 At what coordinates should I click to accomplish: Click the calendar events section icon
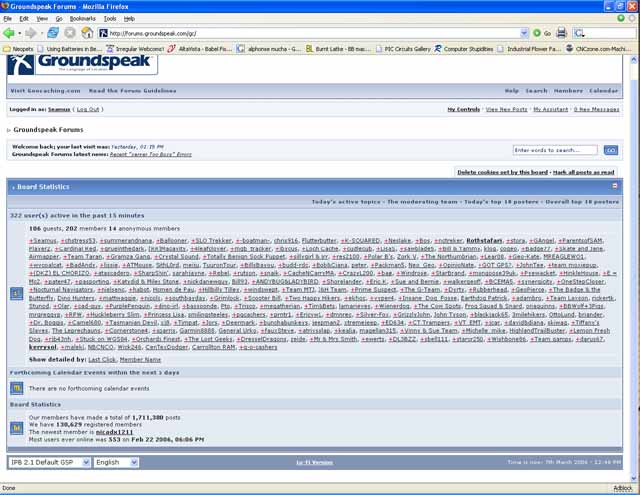coord(17,388)
